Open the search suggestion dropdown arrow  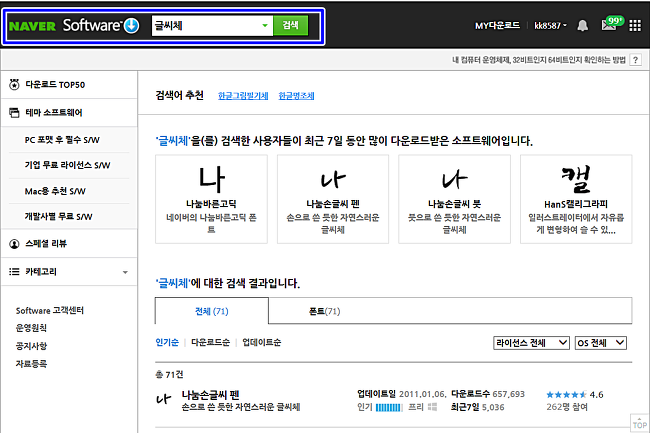coord(265,26)
